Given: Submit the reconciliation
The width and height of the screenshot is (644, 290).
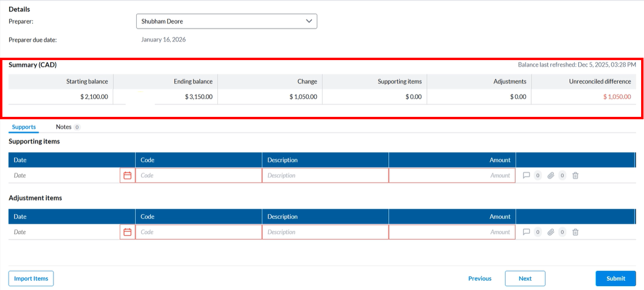Looking at the screenshot, I should (615, 279).
